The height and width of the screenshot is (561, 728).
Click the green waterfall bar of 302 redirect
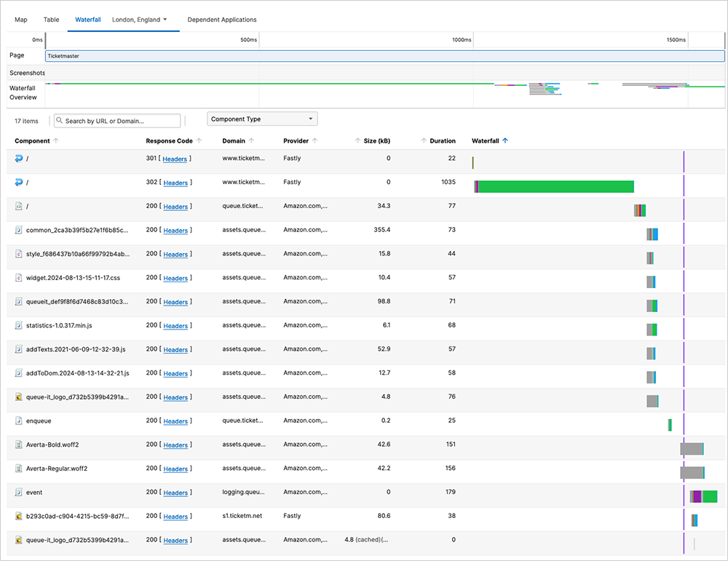pos(557,186)
